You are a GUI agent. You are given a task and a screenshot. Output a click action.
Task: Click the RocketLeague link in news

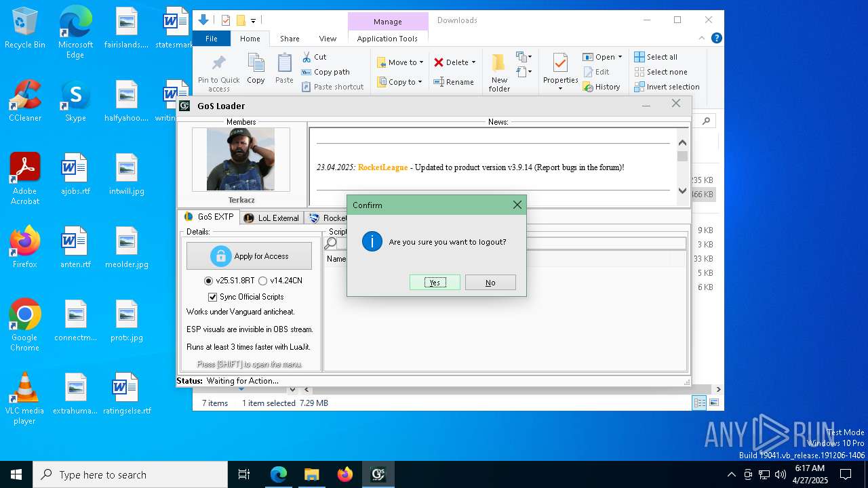[382, 167]
